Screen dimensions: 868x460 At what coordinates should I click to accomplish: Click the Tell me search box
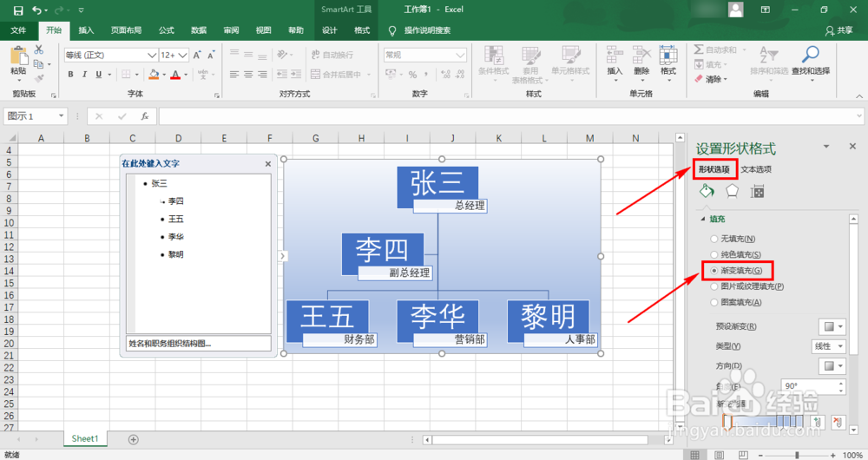pyautogui.click(x=427, y=30)
